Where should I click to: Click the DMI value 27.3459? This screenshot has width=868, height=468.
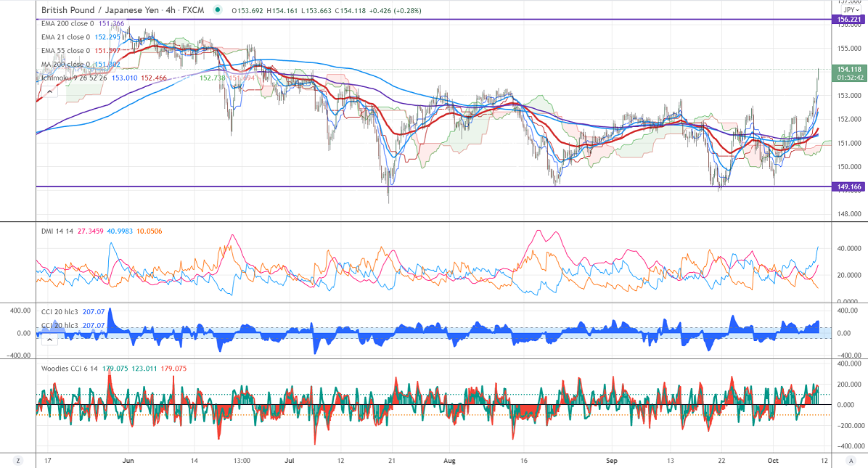point(90,231)
